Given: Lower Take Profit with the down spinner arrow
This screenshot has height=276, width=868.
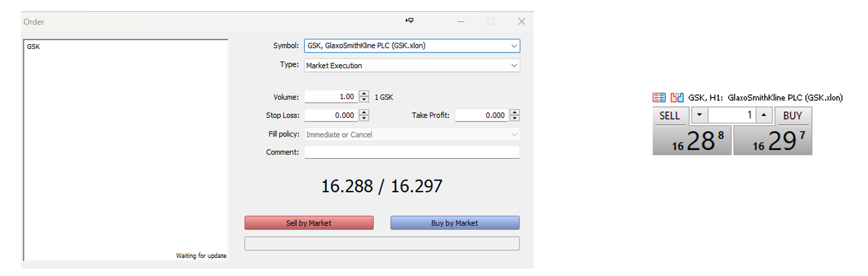Looking at the screenshot, I should tap(515, 119).
